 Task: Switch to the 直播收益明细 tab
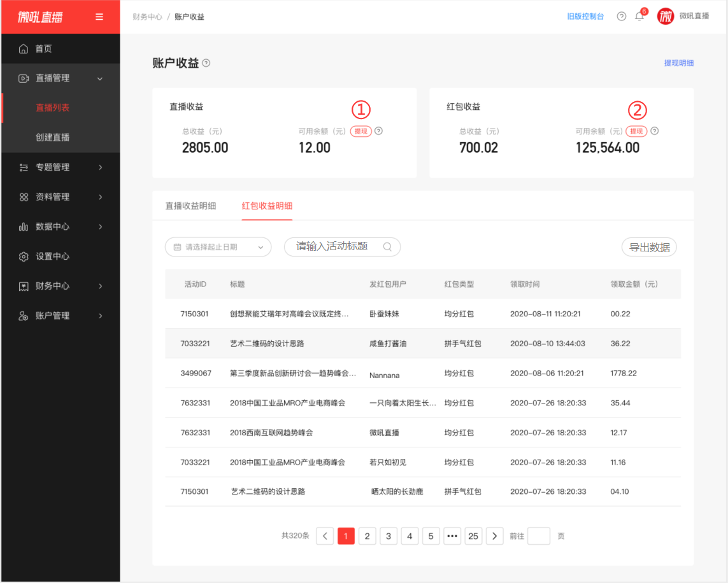pyautogui.click(x=190, y=206)
